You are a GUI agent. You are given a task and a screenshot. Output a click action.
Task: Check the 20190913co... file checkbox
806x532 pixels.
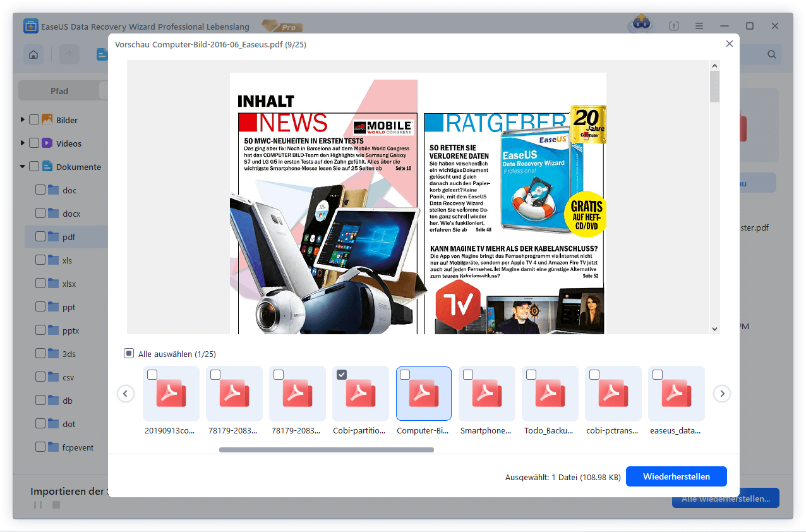(x=152, y=375)
